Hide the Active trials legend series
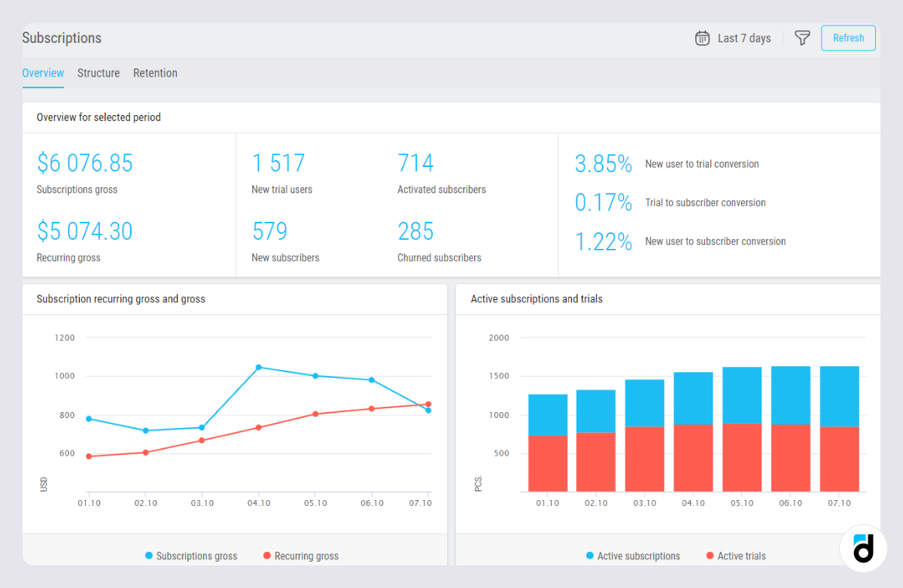The width and height of the screenshot is (903, 588). (x=735, y=556)
